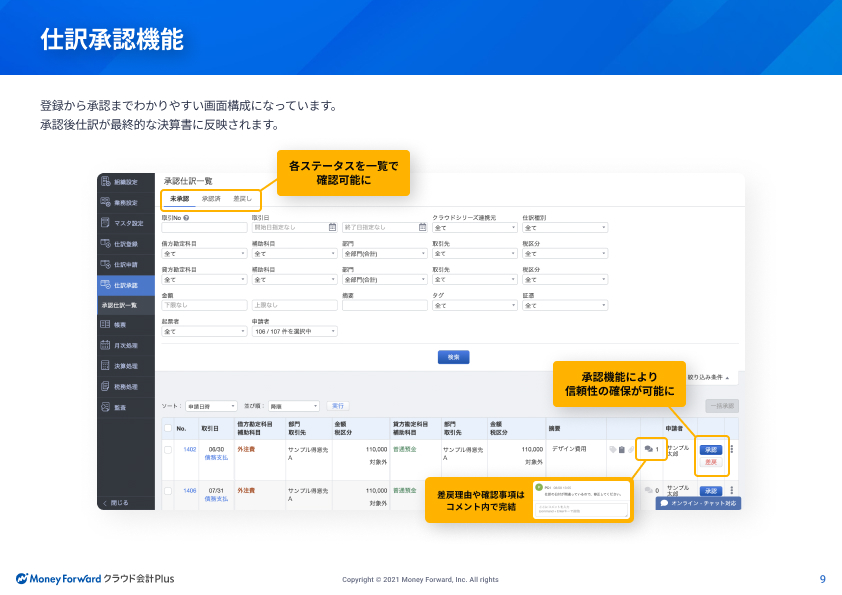Open the 仕訳種別 dropdown

(565, 228)
